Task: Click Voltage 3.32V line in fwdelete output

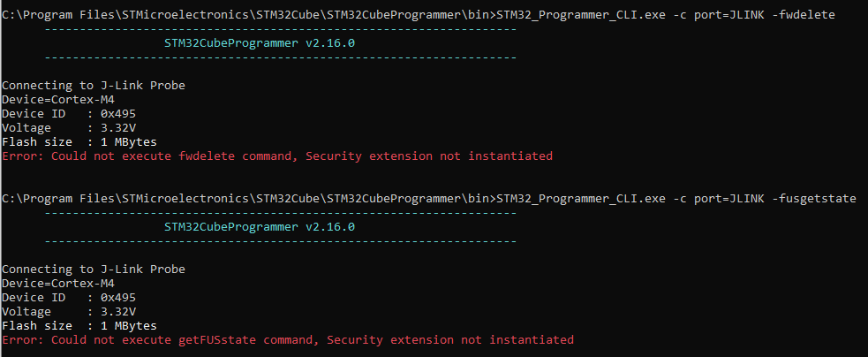Action: coord(68,128)
